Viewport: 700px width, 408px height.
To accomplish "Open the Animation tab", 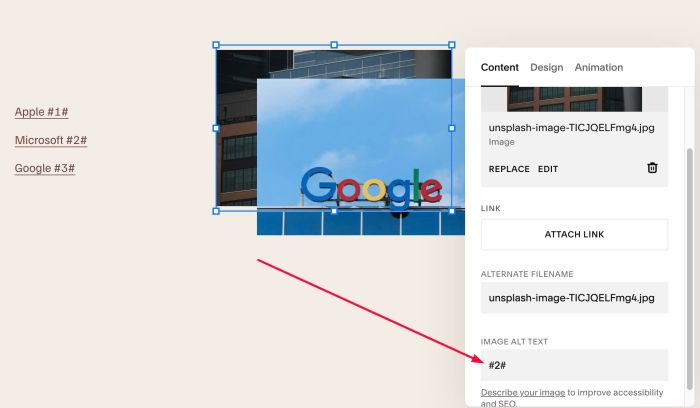I will [x=599, y=67].
